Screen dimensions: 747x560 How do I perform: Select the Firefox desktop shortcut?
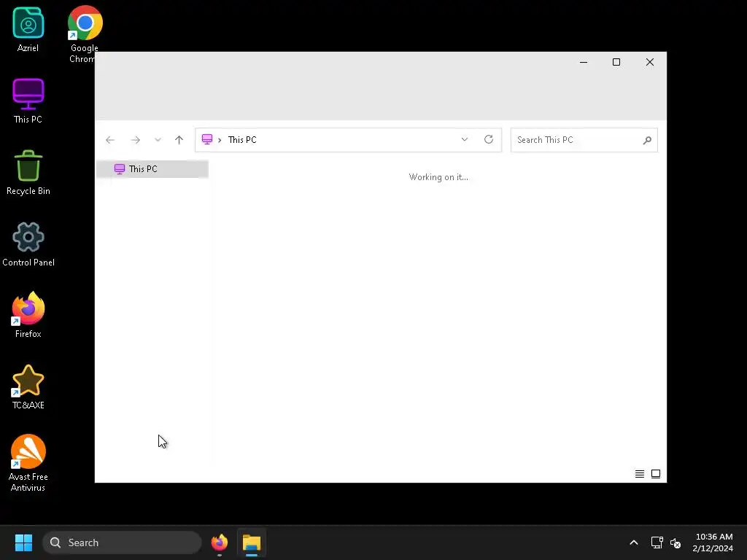[x=28, y=315]
